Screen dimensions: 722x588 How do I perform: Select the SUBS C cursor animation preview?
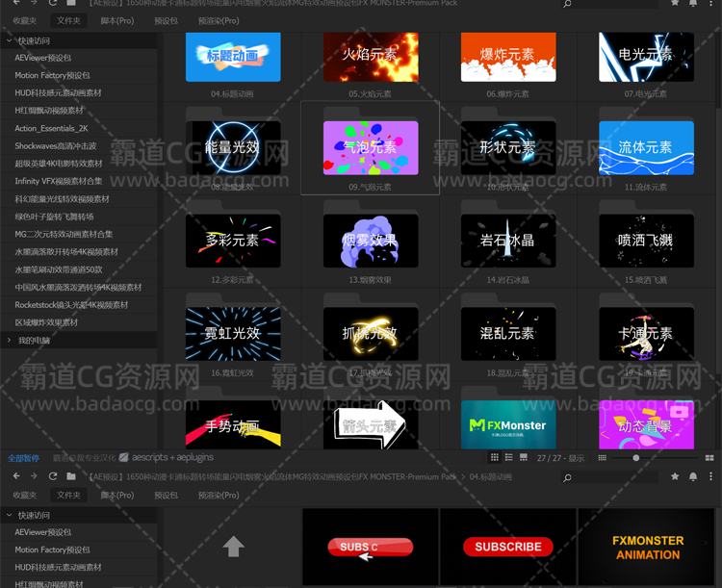pos(371,547)
